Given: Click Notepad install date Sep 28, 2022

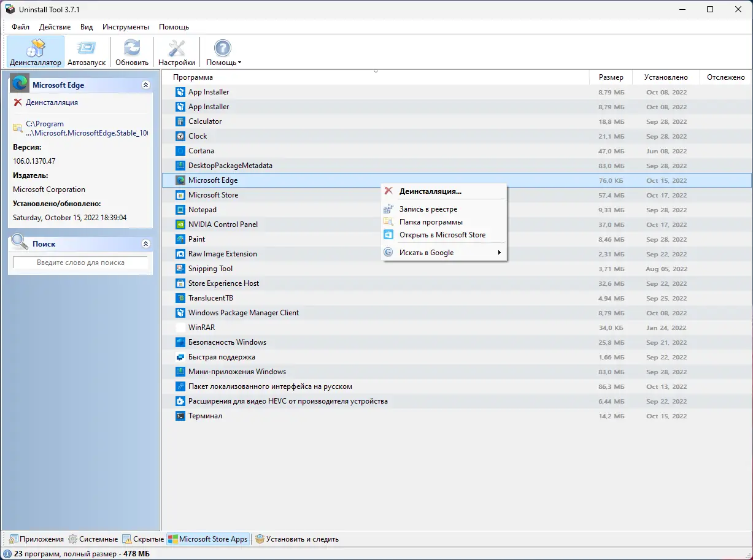Looking at the screenshot, I should click(666, 210).
